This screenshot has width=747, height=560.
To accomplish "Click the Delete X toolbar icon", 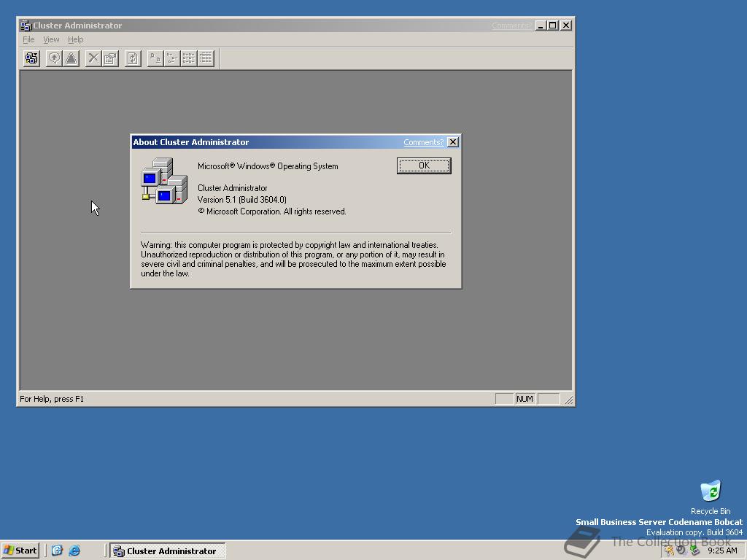I will [x=93, y=58].
